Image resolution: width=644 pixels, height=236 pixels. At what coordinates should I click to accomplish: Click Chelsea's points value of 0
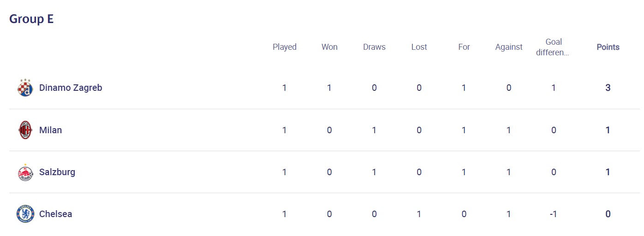pos(608,214)
